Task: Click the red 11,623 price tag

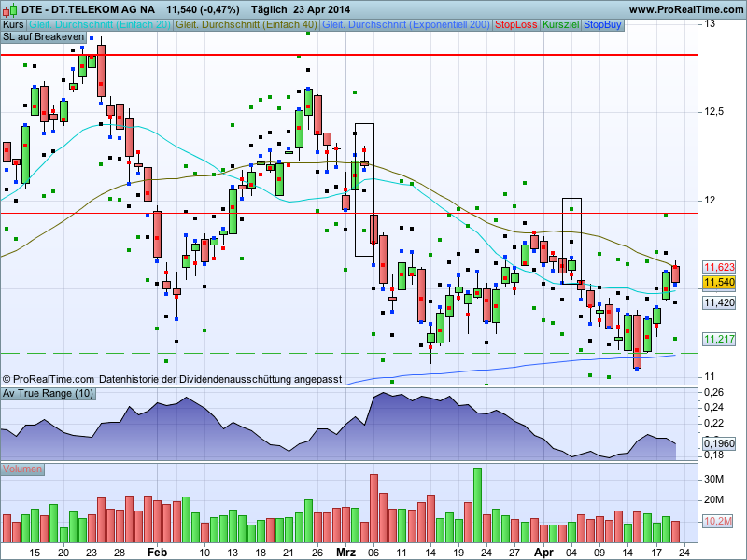Action: 719,267
